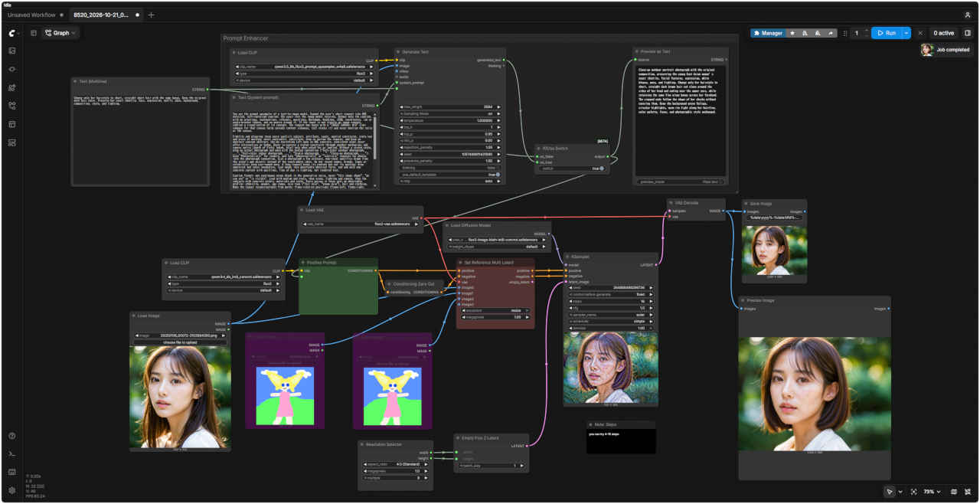Increase the batch count stepper
The width and height of the screenshot is (980, 504).
pos(866,31)
